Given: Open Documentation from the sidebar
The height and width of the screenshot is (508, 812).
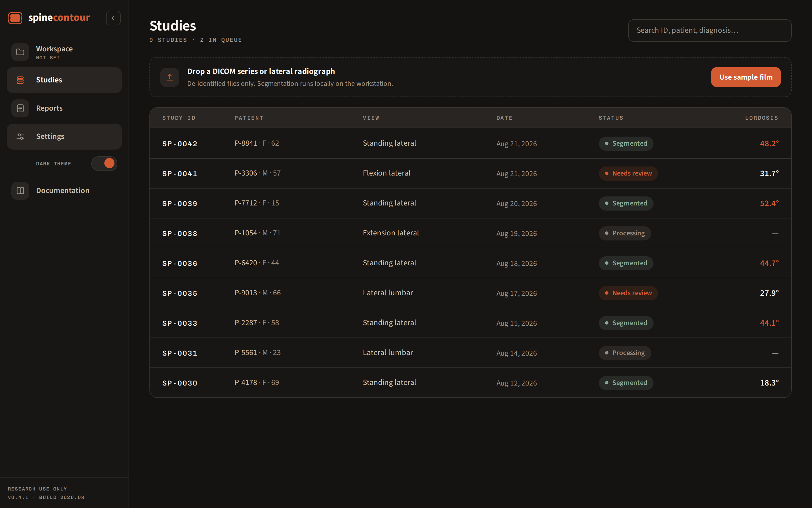Looking at the screenshot, I should [x=64, y=190].
